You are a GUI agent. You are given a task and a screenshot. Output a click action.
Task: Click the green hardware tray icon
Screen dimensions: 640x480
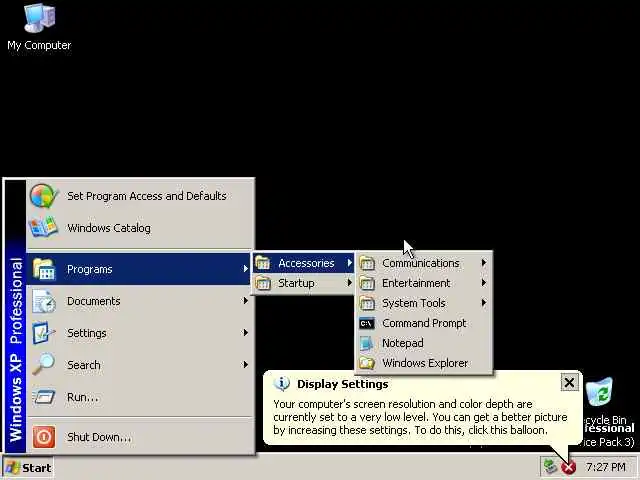click(x=551, y=466)
